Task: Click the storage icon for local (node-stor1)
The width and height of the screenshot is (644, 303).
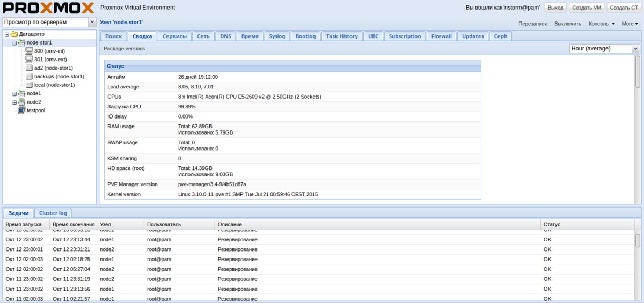Action: coord(29,85)
